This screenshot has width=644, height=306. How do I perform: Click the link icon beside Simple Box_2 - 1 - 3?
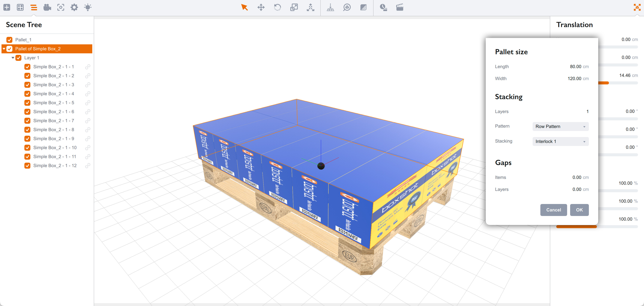88,85
